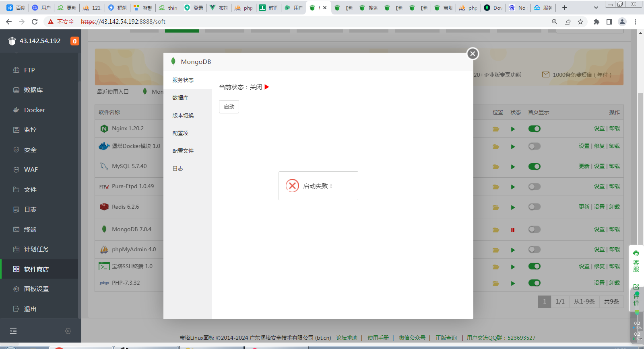Click 更新 link for MySQL row
Viewport: 644px width, 349px height.
[584, 166]
